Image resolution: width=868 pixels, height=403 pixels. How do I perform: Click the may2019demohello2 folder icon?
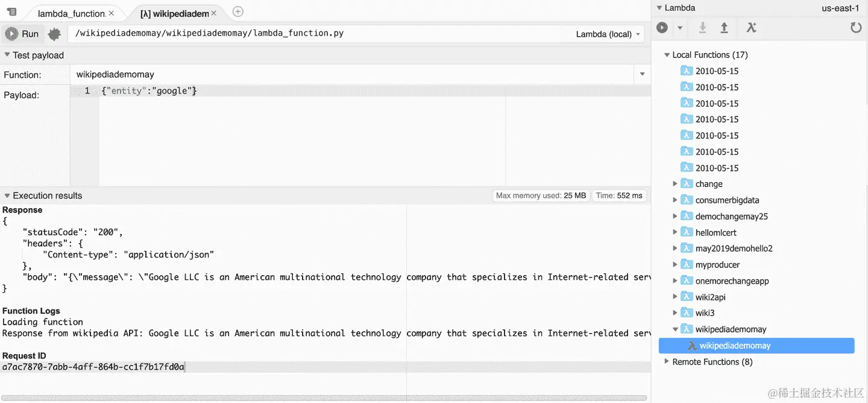point(687,248)
